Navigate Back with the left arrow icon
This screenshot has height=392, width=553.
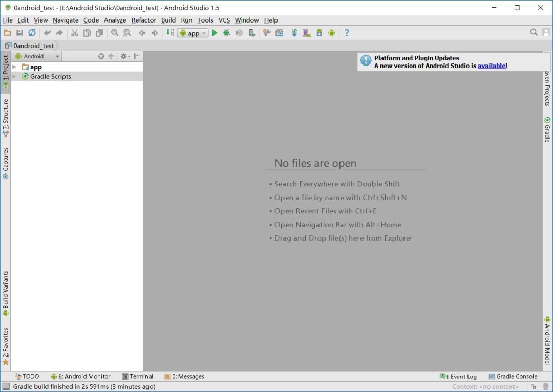point(142,33)
